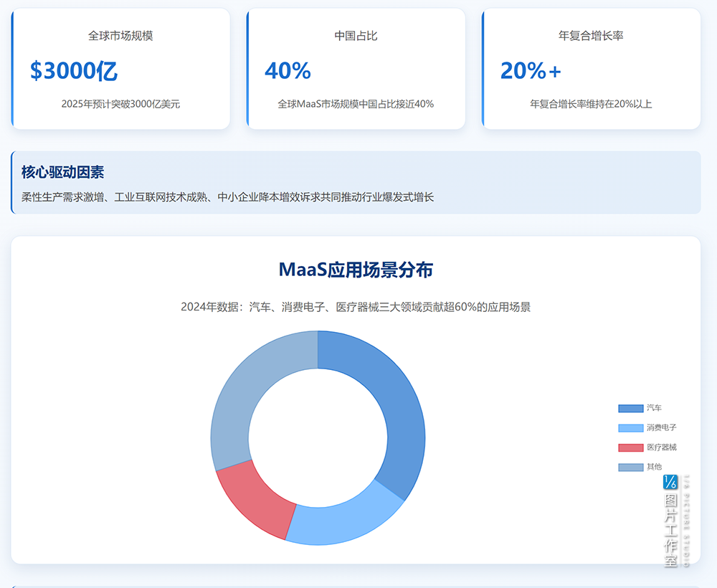717x588 pixels.
Task: Select the 全球市场规模 card title
Action: pyautogui.click(x=120, y=36)
